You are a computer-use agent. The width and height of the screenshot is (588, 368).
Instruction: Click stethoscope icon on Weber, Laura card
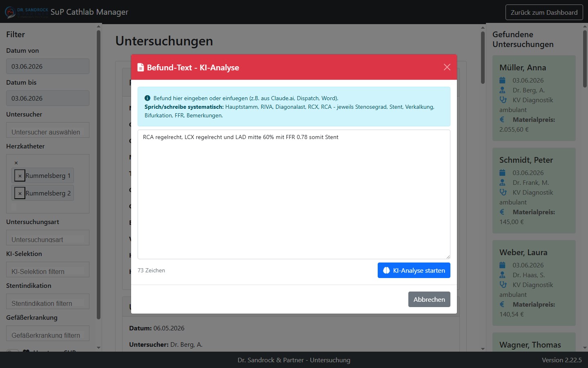(503, 285)
